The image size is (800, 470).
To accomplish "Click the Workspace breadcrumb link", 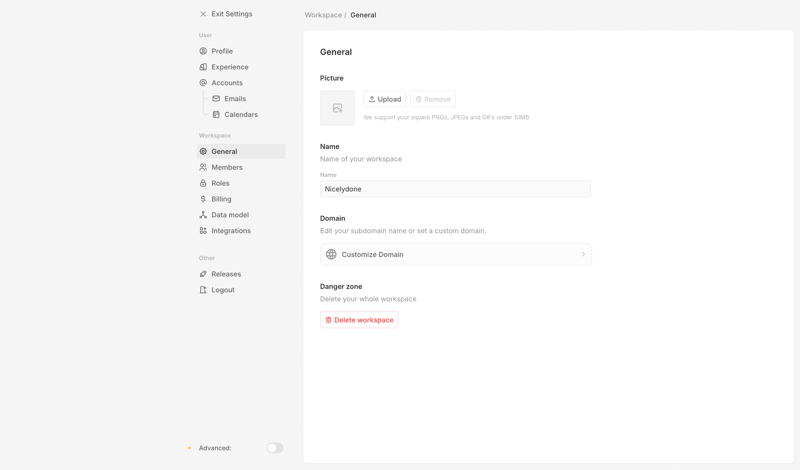I will (323, 15).
